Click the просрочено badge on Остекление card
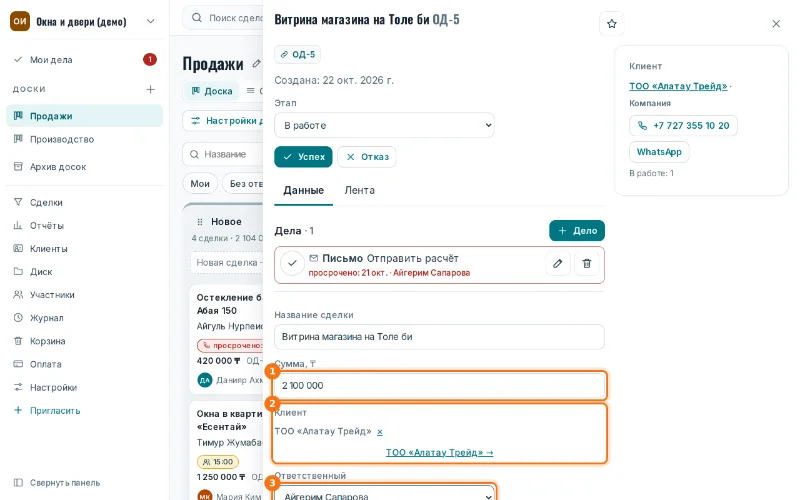The width and height of the screenshot is (800, 500). (230, 345)
